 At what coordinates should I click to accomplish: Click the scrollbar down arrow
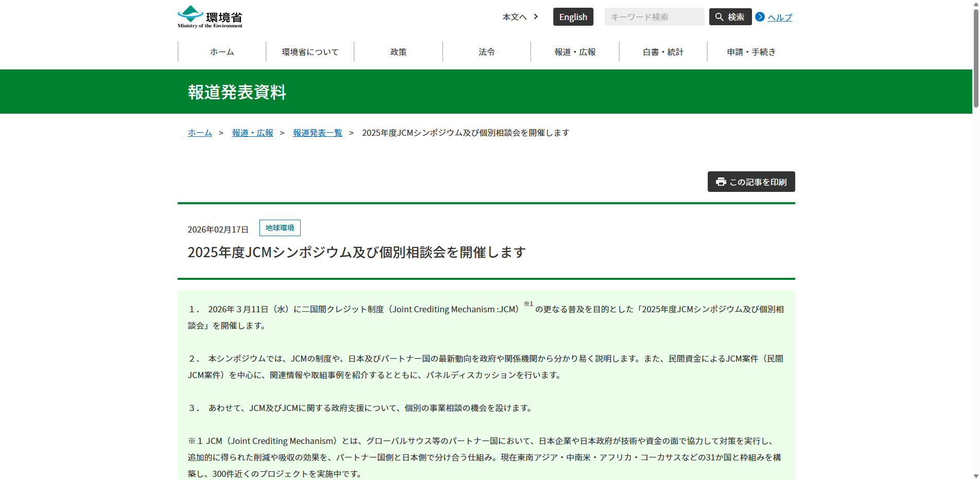975,476
